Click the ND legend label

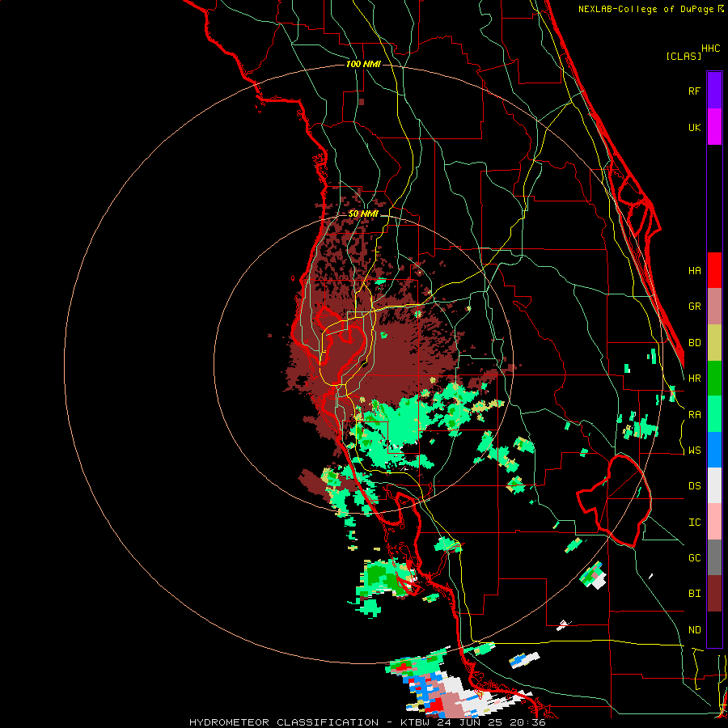(694, 630)
